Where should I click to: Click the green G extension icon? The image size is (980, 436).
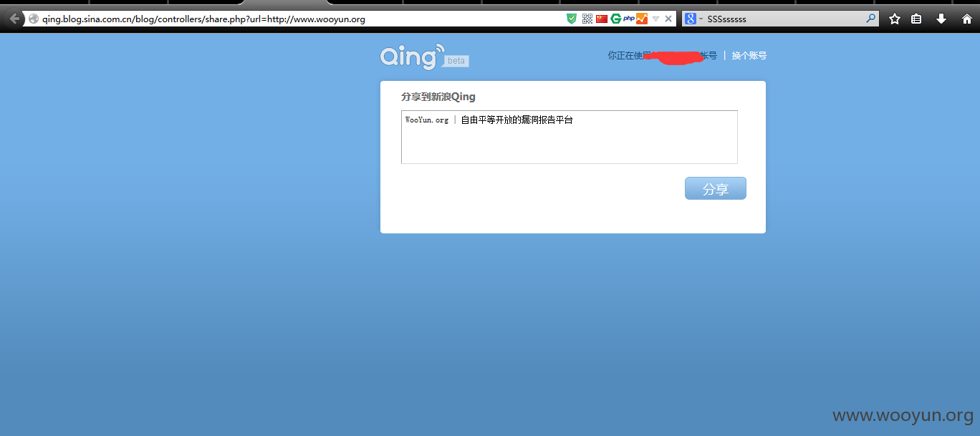click(x=615, y=19)
